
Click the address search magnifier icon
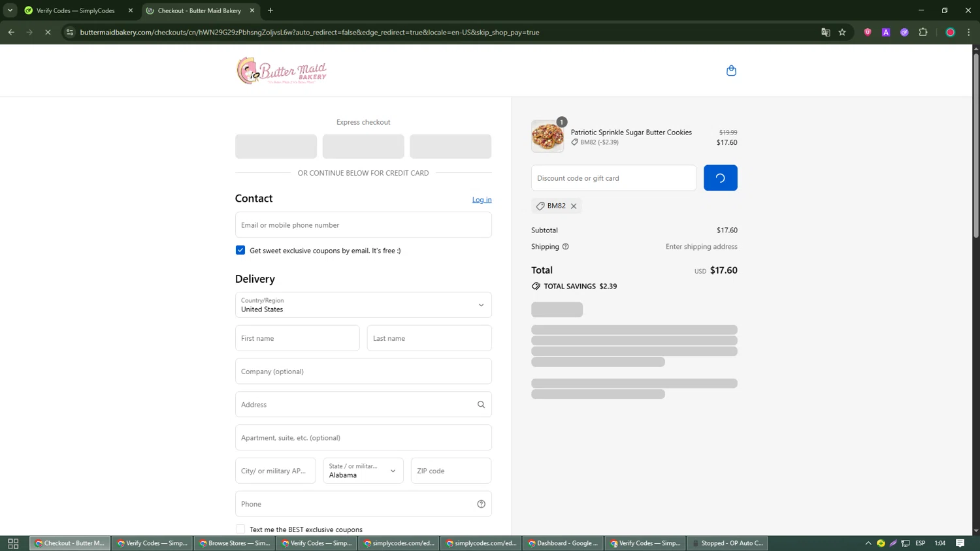click(481, 405)
